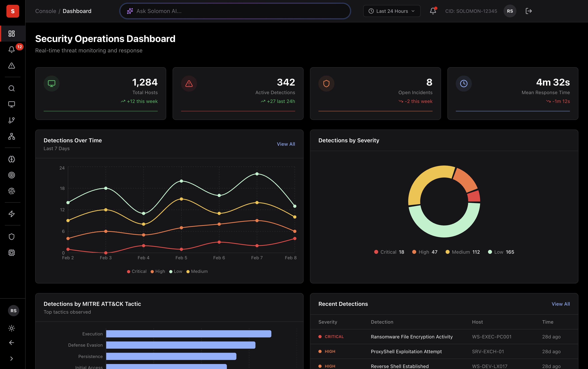The width and height of the screenshot is (588, 369).
Task: Toggle light mode with the sun icon
Action: [x=12, y=328]
